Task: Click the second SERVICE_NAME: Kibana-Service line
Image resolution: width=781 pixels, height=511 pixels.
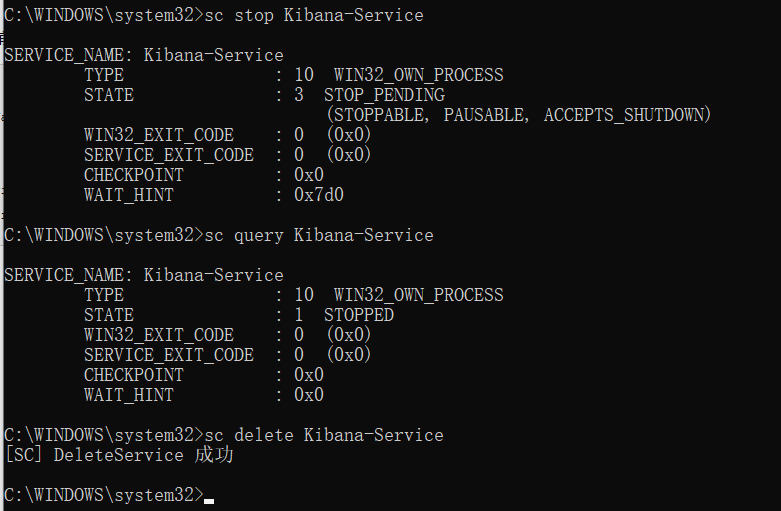Action: (144, 275)
